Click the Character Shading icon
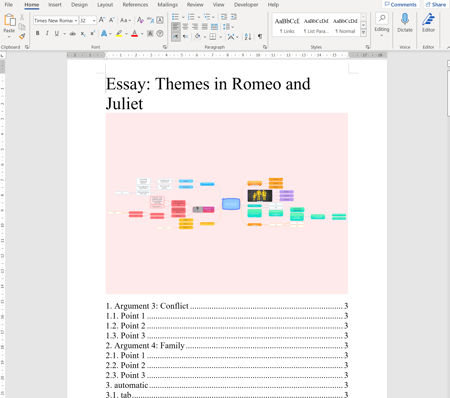Screen dimensions: 450x398 (150, 34)
